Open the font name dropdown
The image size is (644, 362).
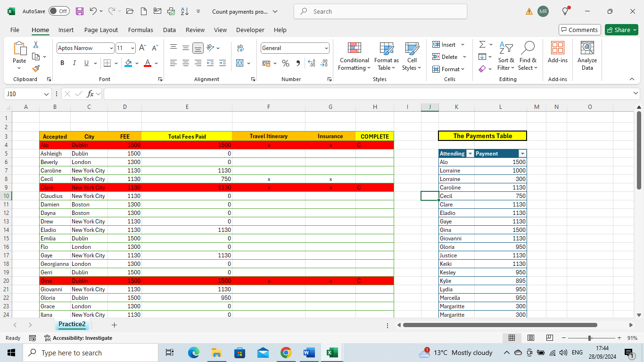pyautogui.click(x=111, y=48)
